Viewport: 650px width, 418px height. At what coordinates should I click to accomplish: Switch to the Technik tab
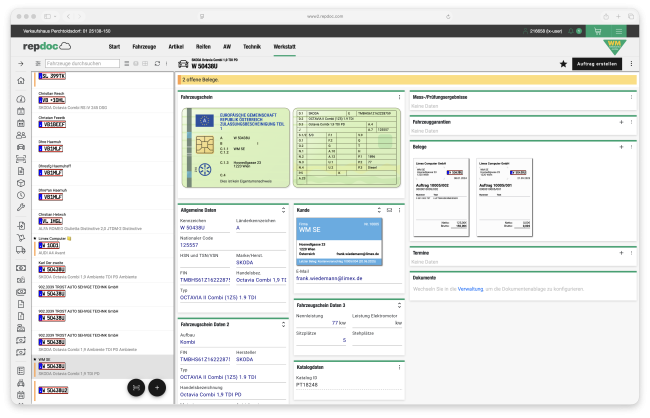(252, 46)
